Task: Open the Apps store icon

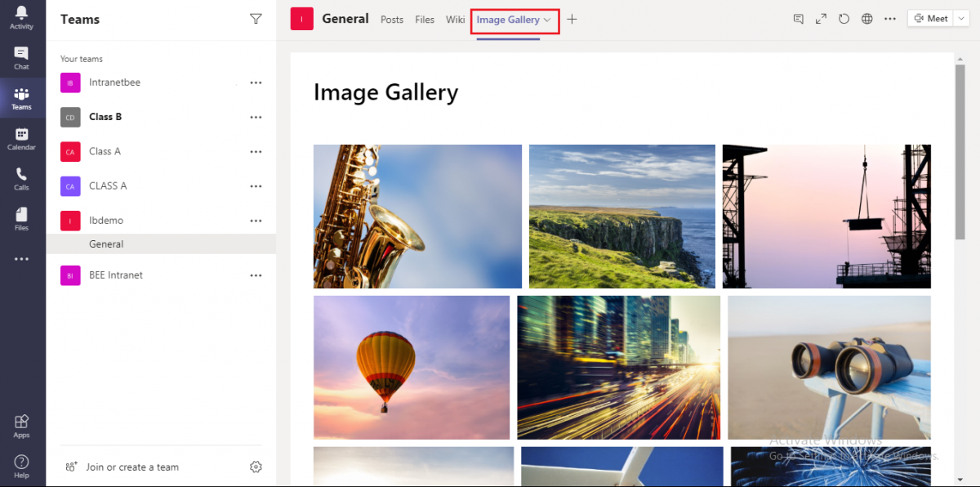Action: click(21, 426)
